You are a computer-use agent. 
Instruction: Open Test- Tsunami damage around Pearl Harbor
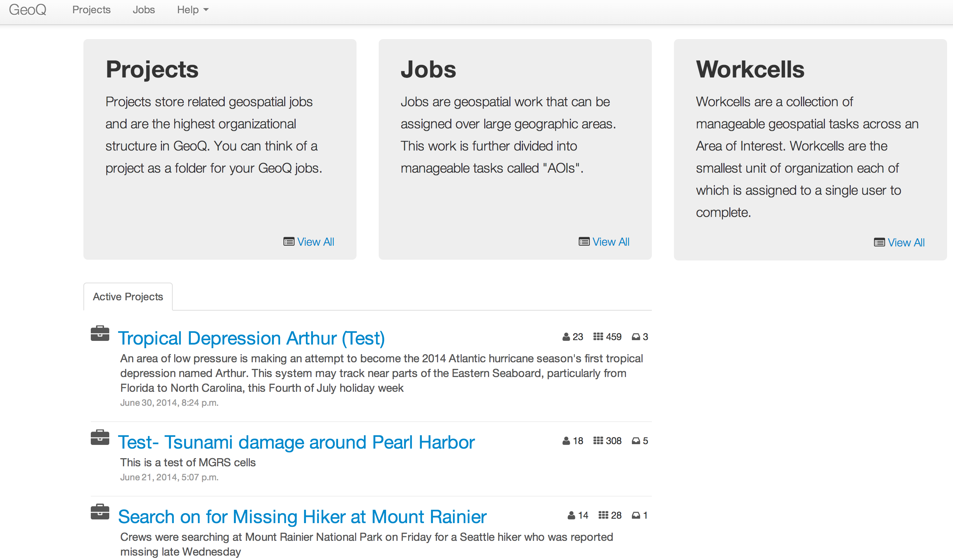(x=296, y=442)
